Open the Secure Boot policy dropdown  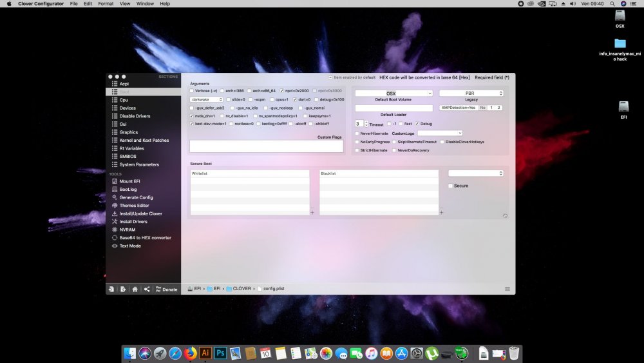[x=476, y=173]
